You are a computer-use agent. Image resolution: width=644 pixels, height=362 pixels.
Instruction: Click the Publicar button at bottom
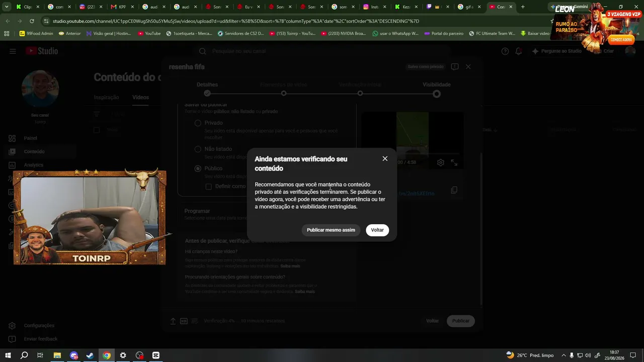[461, 321]
